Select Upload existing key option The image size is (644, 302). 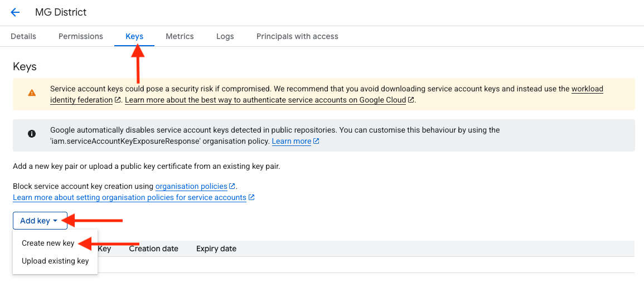pyautogui.click(x=55, y=261)
